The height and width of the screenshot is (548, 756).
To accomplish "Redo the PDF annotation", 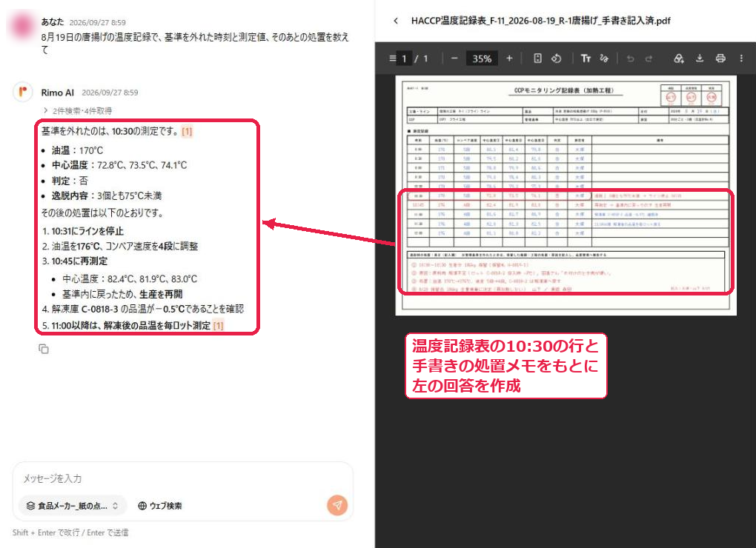I will tap(649, 59).
